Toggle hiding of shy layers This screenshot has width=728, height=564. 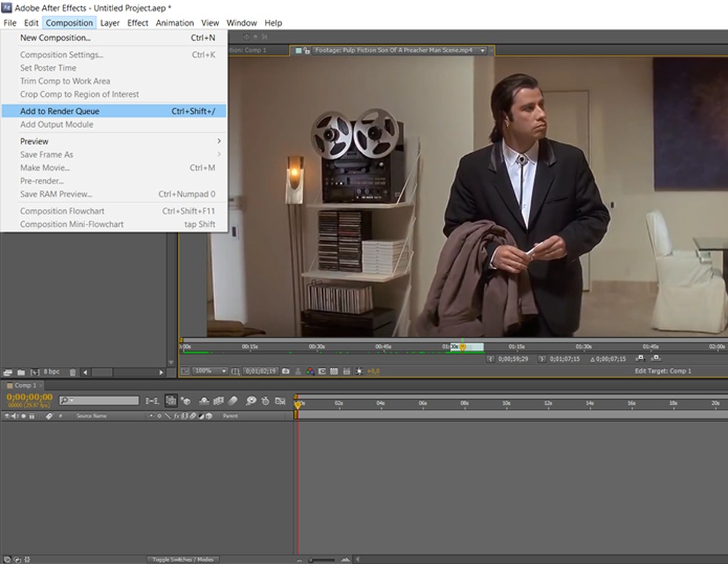click(203, 401)
